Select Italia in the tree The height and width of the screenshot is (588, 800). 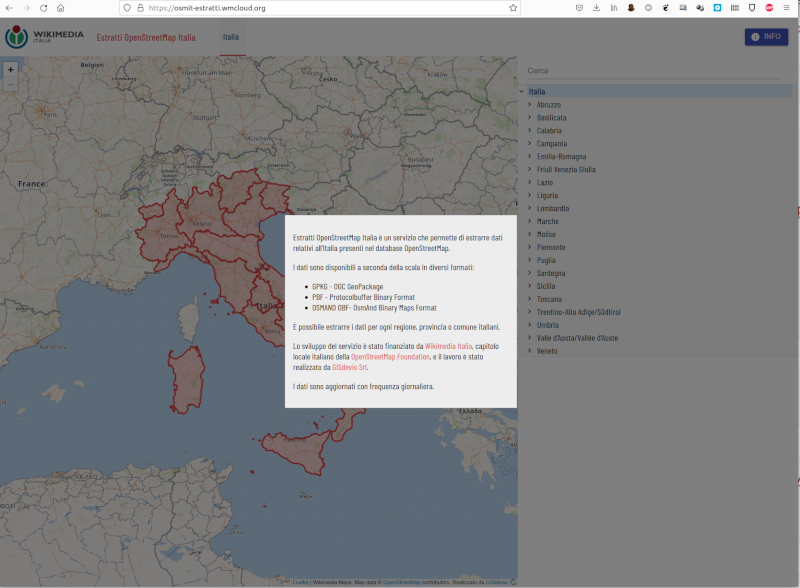(537, 92)
